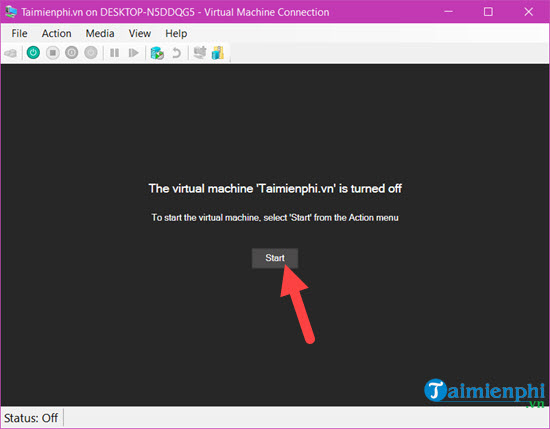Click the green Start power icon
This screenshot has height=429, width=550.
click(x=33, y=53)
